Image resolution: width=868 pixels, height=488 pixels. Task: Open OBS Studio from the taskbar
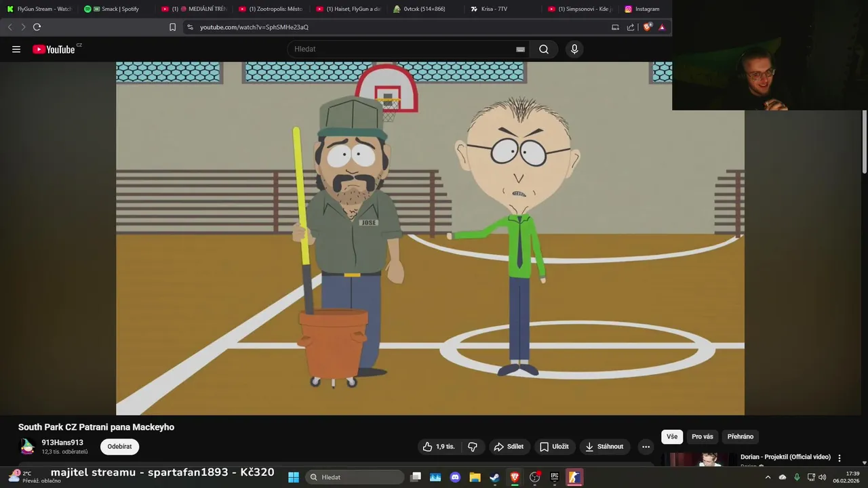click(535, 477)
